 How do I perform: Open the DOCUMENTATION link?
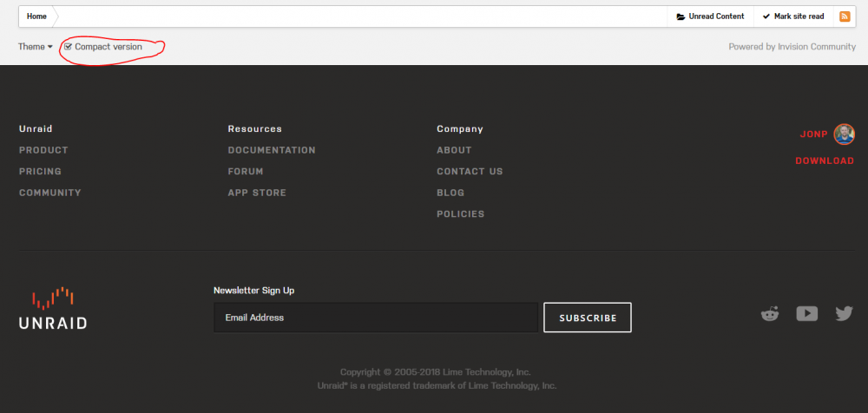[x=272, y=150]
